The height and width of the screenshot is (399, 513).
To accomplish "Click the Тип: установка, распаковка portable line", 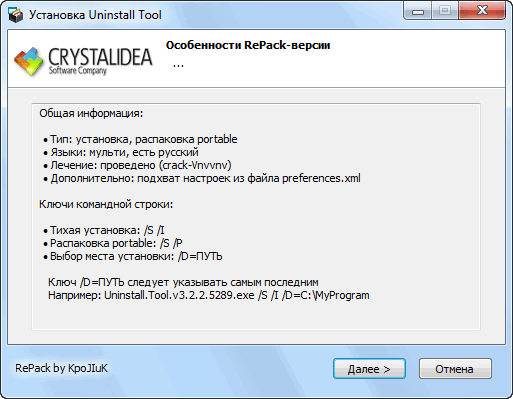I will coord(140,139).
